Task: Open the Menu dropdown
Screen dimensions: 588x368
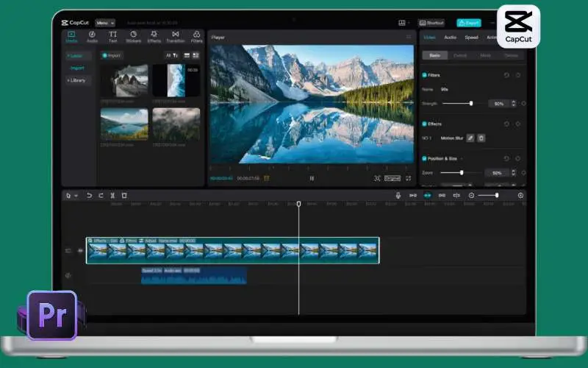Action: [x=104, y=23]
